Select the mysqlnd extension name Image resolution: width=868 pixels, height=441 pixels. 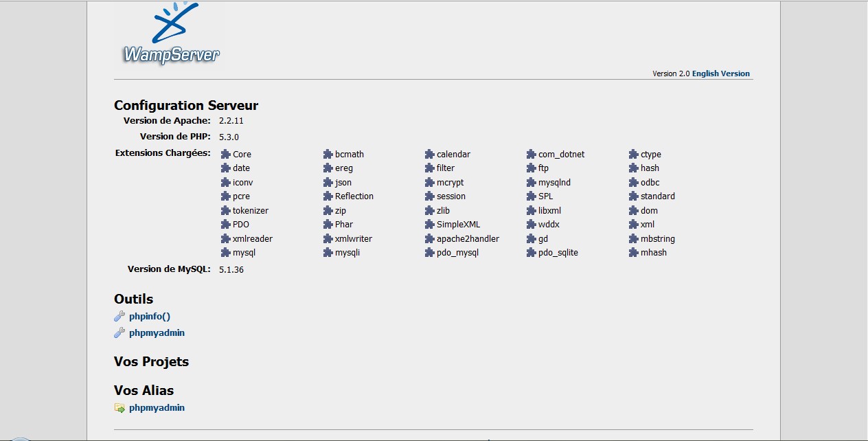(x=555, y=183)
